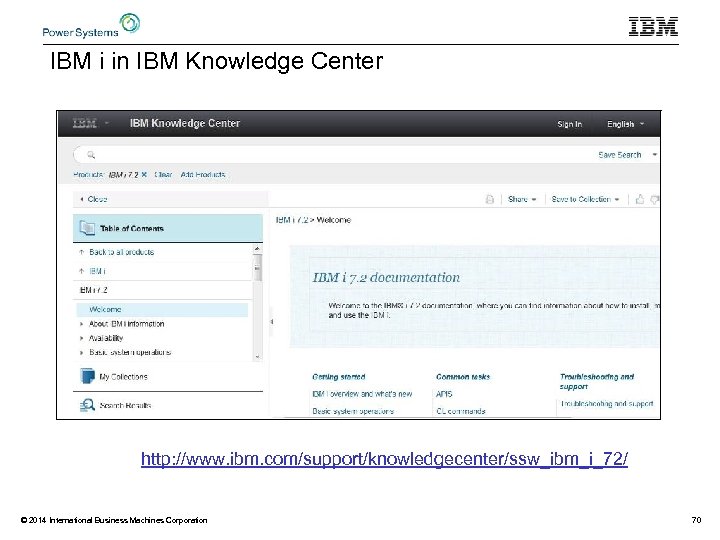Viewport: 720px width, 540px height.
Task: Click the contents list scroll down arrow
Action: click(257, 356)
